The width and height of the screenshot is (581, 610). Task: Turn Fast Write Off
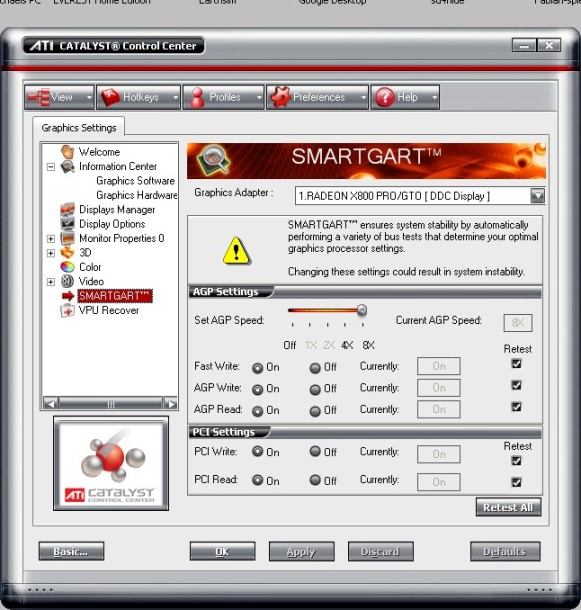pos(315,368)
